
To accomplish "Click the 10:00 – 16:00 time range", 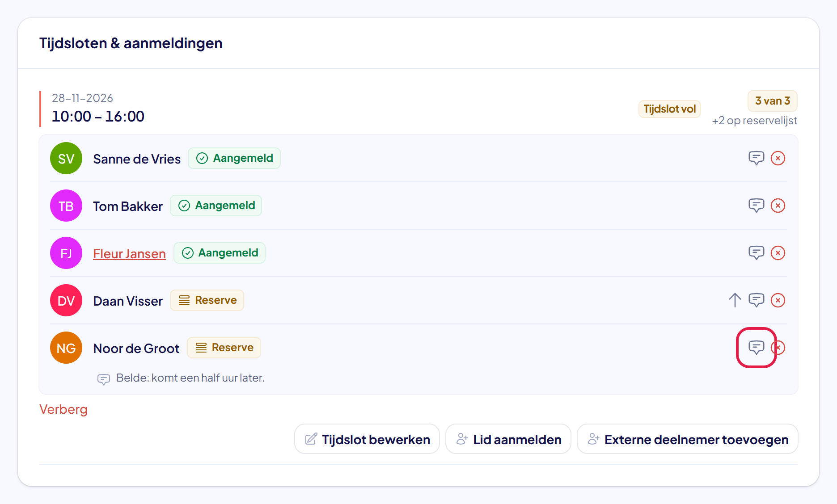I will 98,117.
